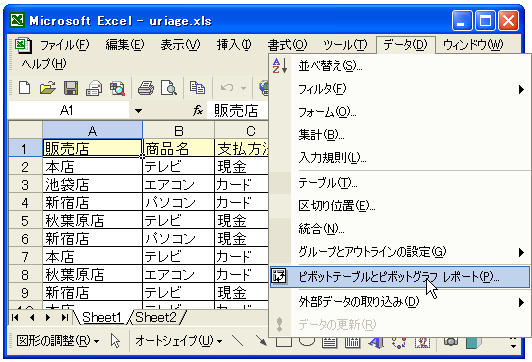Open the ツール(T) menu

pyautogui.click(x=345, y=45)
